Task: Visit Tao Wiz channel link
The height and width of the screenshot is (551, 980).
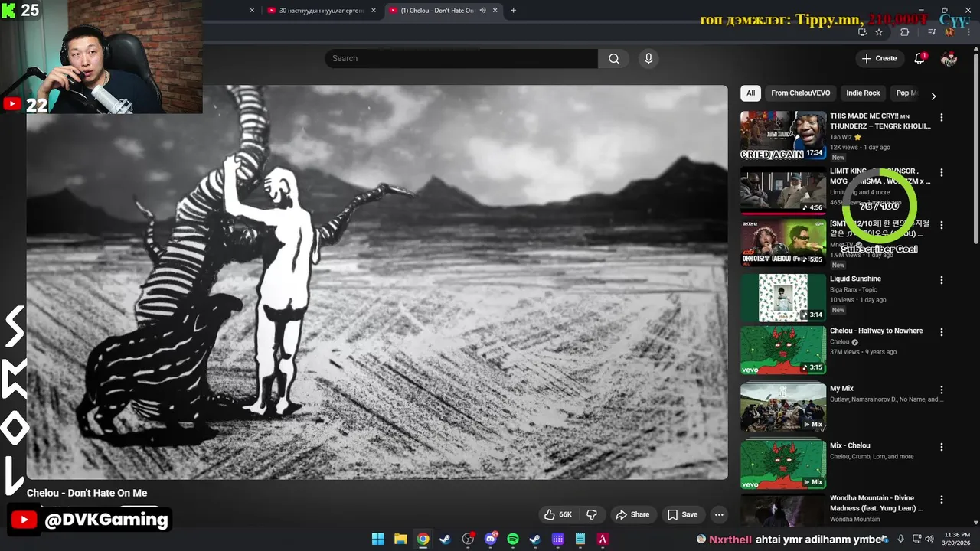Action: pos(841,137)
